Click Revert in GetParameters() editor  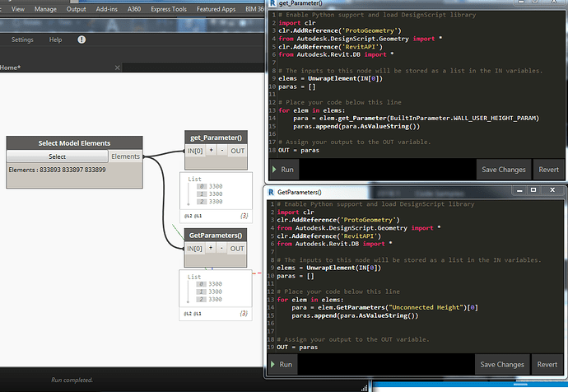[547, 365]
